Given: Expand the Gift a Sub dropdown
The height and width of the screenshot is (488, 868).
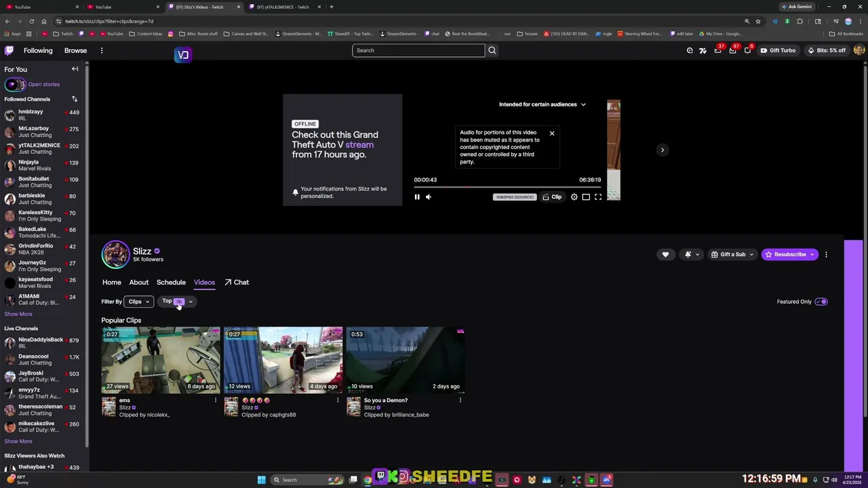Looking at the screenshot, I should pos(731,254).
